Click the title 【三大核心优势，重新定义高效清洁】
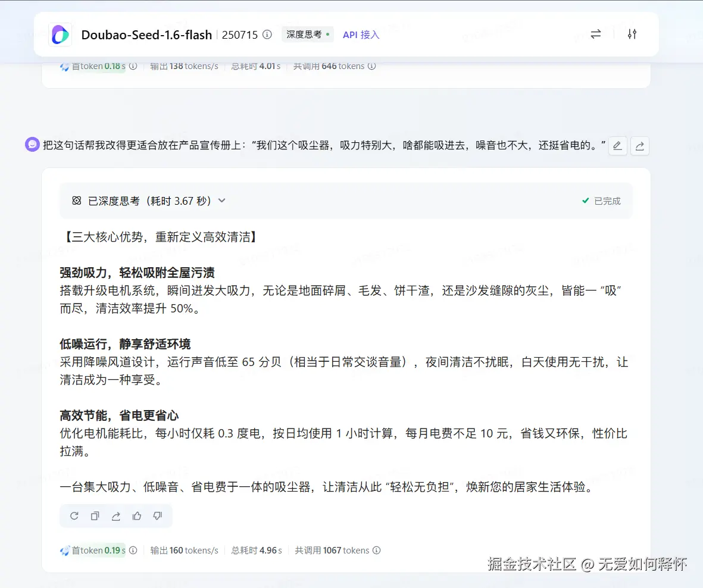703x588 pixels. (161, 237)
